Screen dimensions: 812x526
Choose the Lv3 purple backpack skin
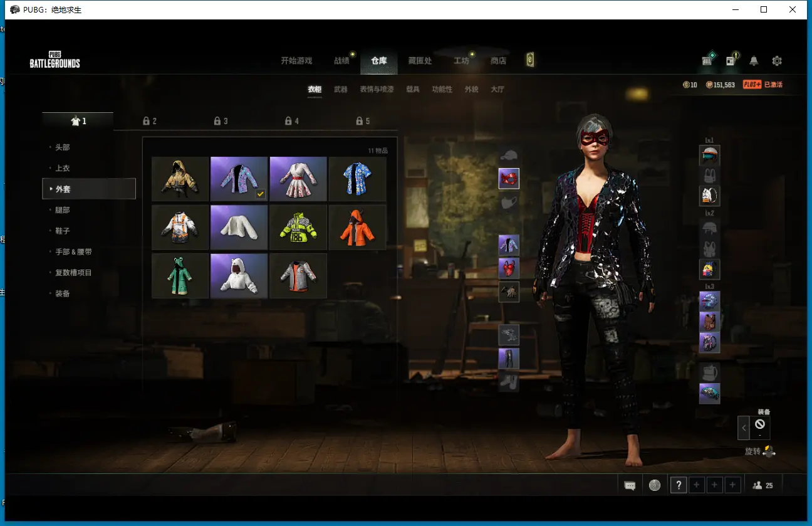[710, 343]
